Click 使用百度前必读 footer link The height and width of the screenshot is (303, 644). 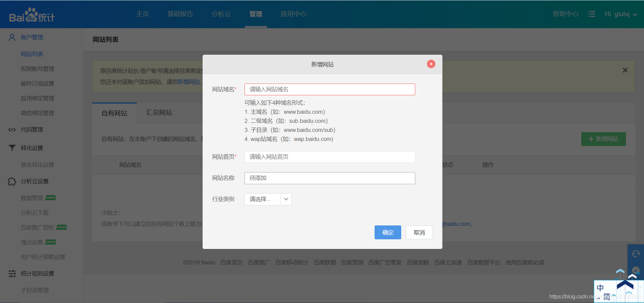tap(525, 262)
